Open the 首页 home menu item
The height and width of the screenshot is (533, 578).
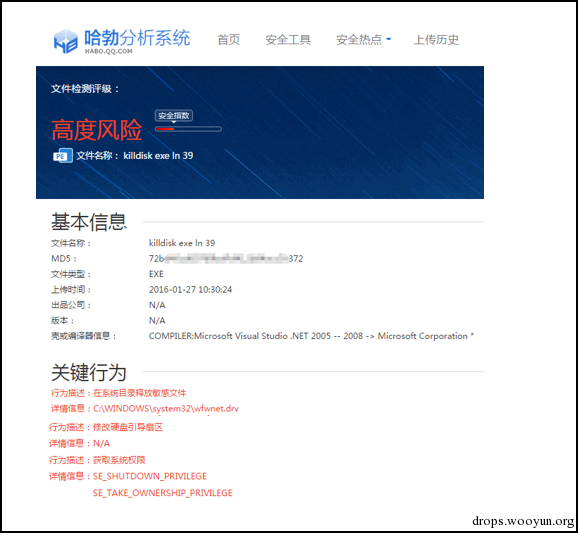[x=229, y=39]
